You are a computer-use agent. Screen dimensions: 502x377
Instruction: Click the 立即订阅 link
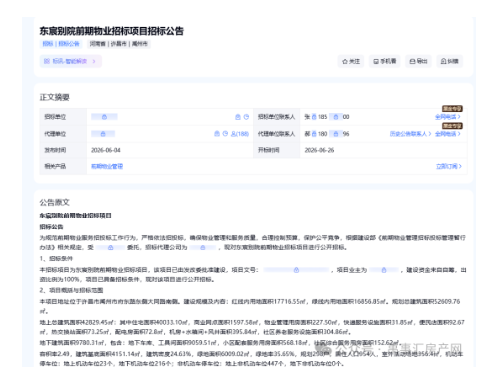click(x=449, y=166)
